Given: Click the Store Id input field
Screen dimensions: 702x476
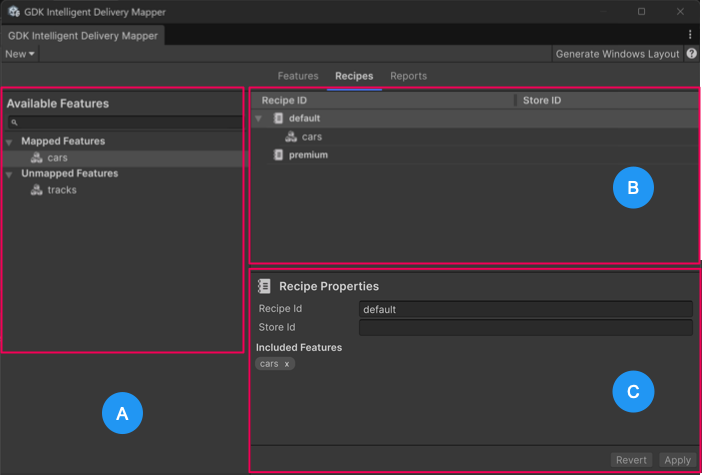Looking at the screenshot, I should [x=526, y=327].
